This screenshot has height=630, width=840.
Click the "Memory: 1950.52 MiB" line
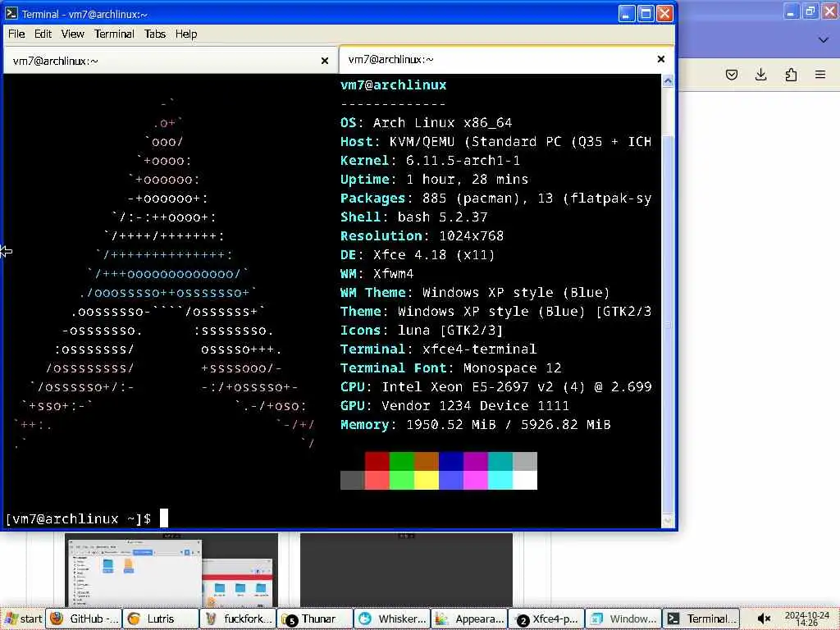click(476, 425)
